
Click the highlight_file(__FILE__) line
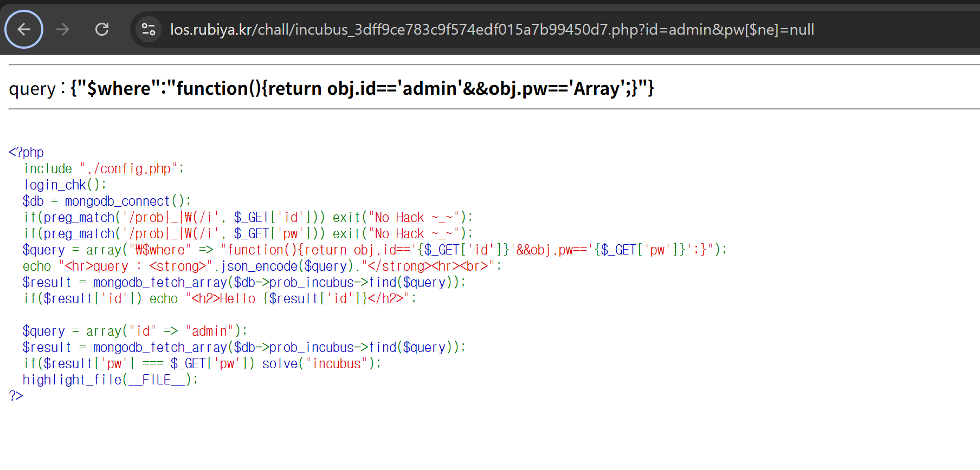tap(110, 380)
